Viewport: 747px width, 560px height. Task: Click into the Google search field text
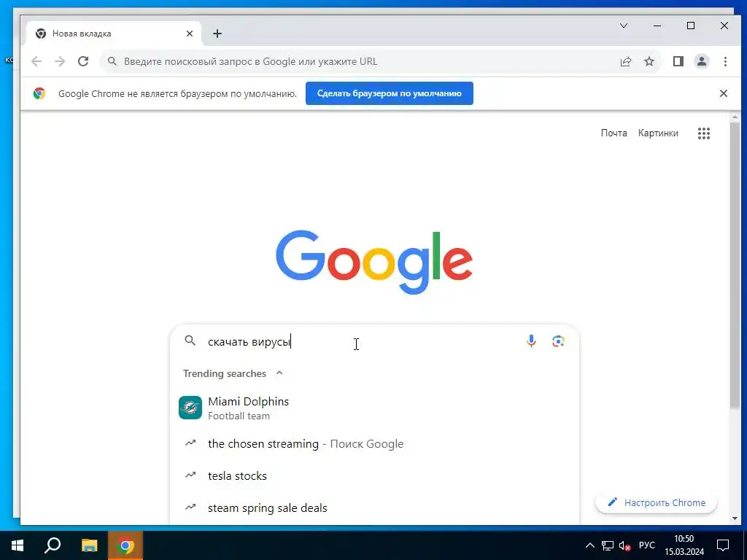tap(249, 342)
